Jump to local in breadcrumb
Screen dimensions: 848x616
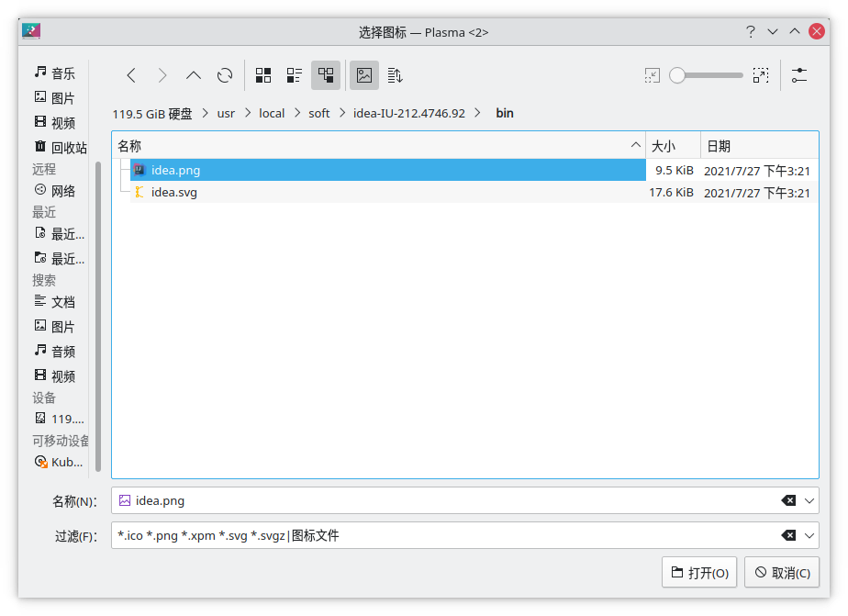click(x=272, y=114)
